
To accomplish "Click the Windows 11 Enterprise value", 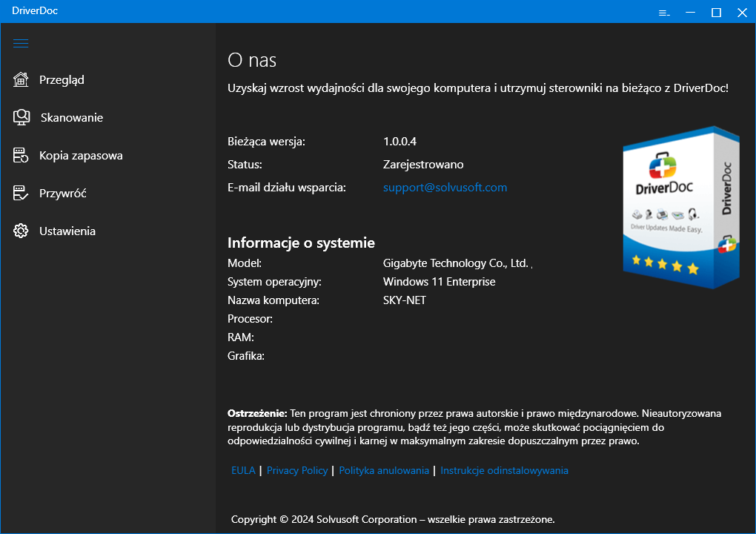I will click(440, 282).
